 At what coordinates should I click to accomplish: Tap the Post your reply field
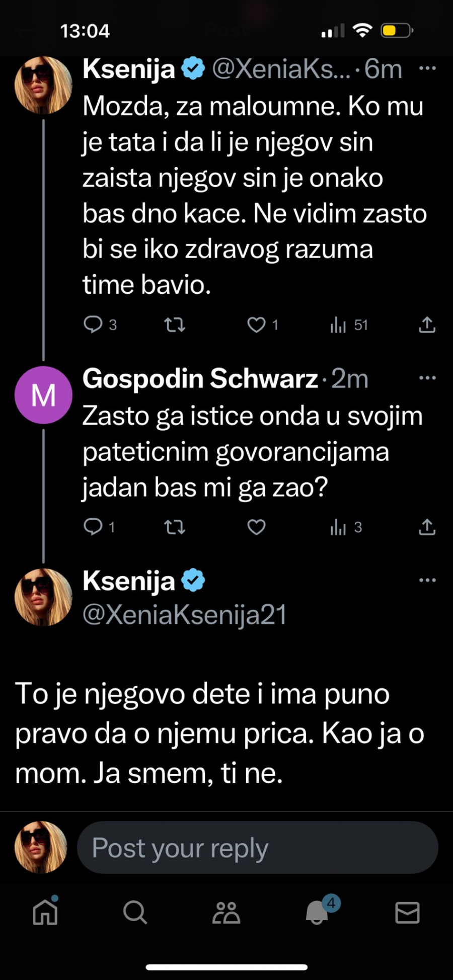257,848
